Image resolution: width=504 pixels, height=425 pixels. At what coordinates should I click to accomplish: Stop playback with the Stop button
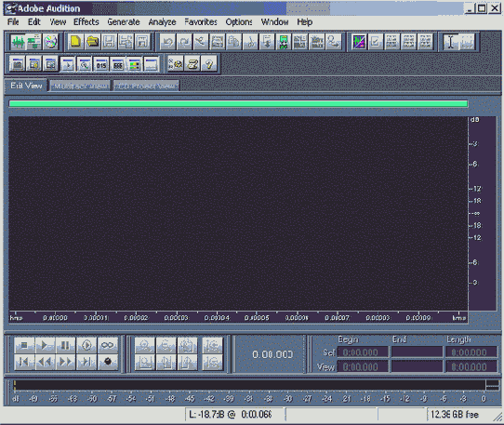coord(24,345)
